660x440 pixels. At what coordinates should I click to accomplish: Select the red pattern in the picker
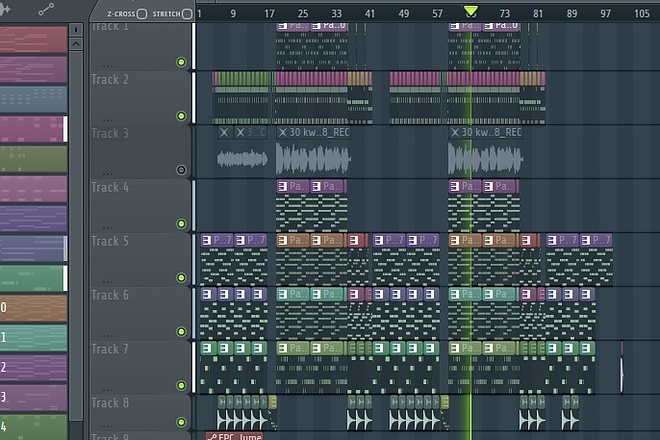click(x=33, y=40)
